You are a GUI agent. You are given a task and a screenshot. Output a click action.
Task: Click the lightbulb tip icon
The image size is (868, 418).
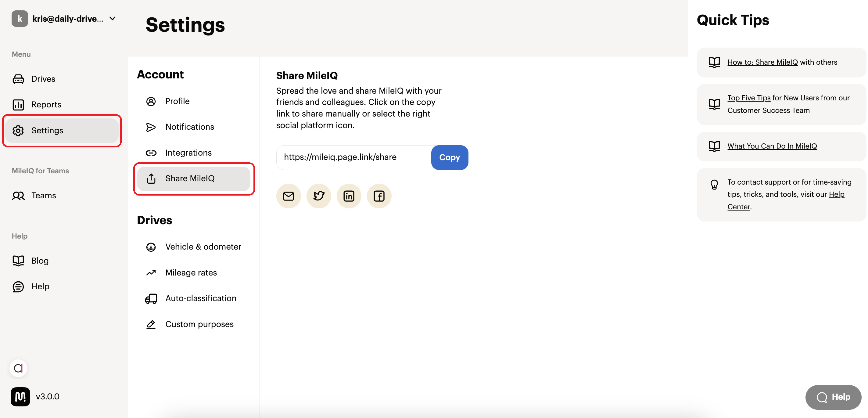714,184
